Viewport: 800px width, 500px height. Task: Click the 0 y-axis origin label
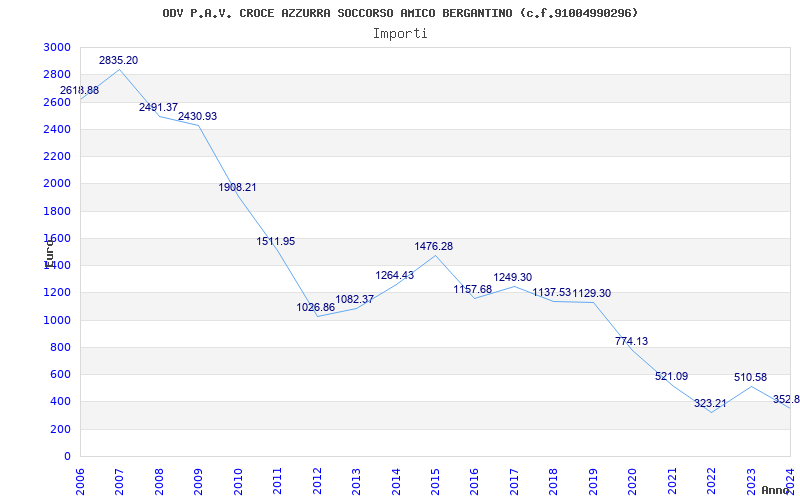(x=67, y=457)
